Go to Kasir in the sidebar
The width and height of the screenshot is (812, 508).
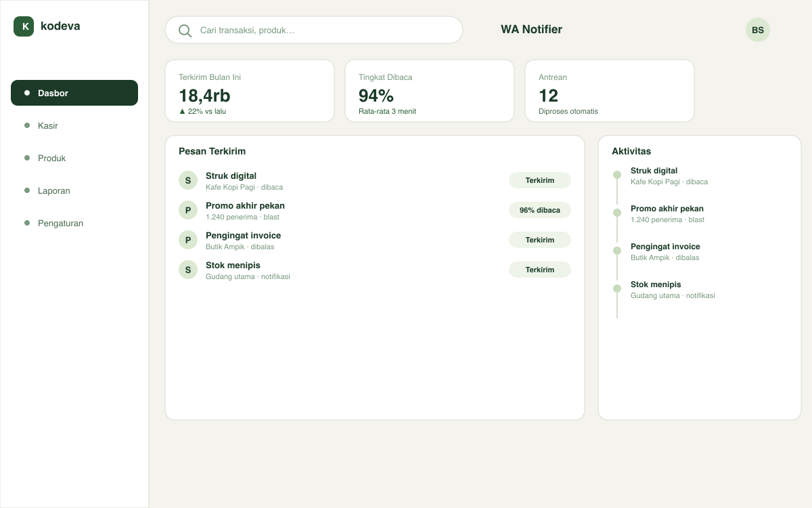click(x=74, y=125)
